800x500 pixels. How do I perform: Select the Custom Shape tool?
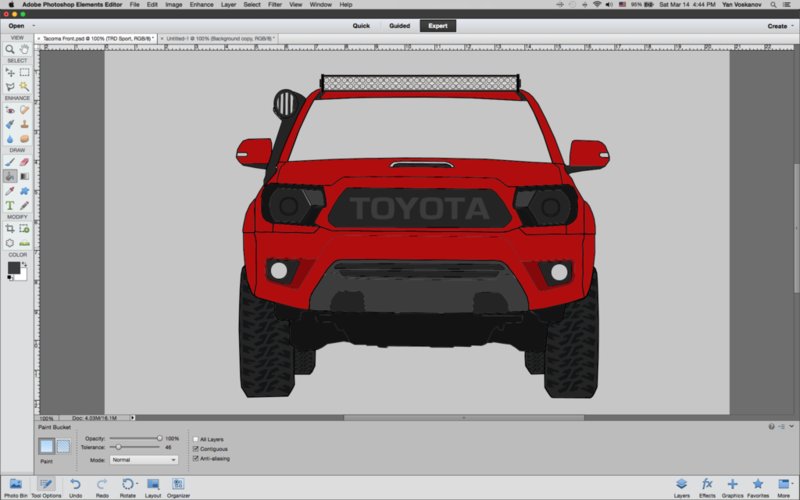click(x=24, y=191)
